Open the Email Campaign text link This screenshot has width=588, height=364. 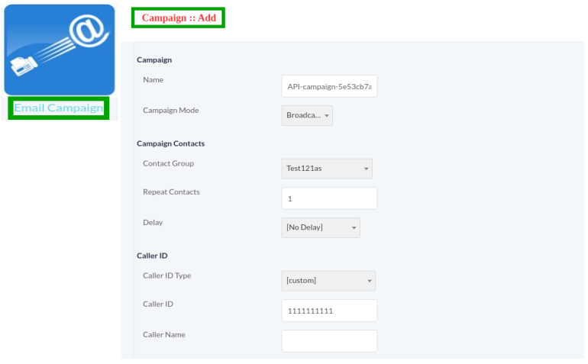59,108
